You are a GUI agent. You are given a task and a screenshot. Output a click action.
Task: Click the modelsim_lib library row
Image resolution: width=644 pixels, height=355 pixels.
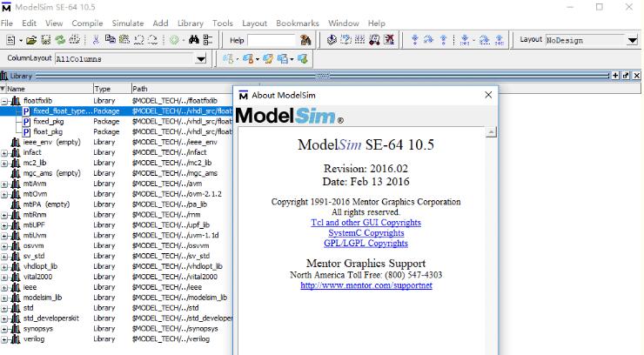click(117, 297)
